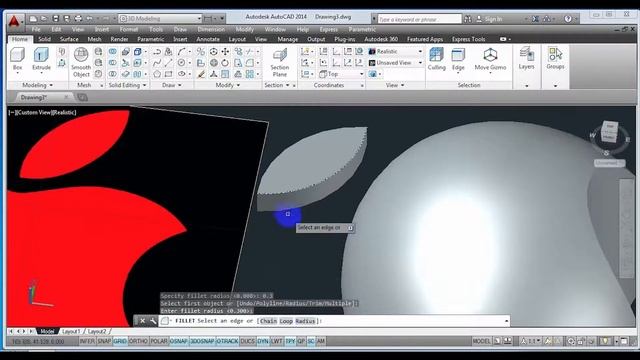Open the Section Plane tool
This screenshot has width=640, height=360.
280,62
